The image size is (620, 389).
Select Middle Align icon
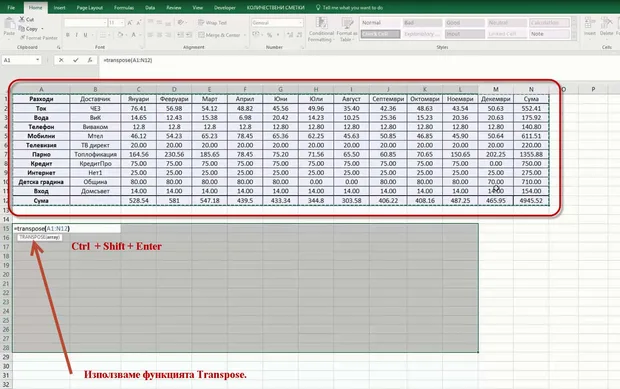[159, 23]
